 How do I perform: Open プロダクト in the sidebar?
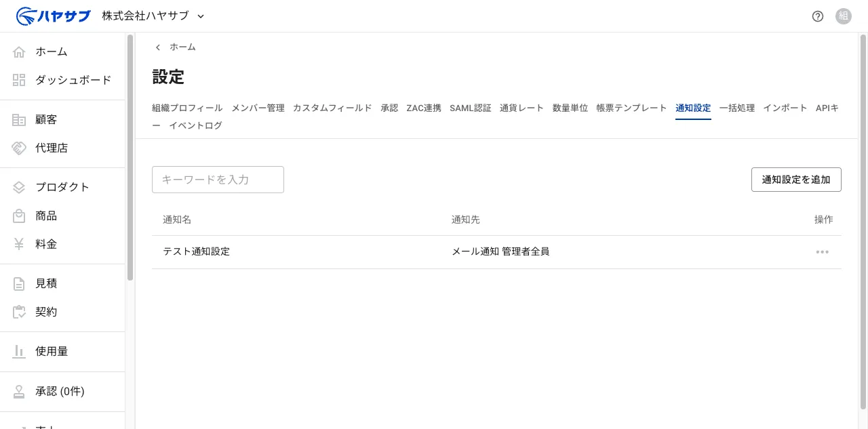click(x=62, y=187)
